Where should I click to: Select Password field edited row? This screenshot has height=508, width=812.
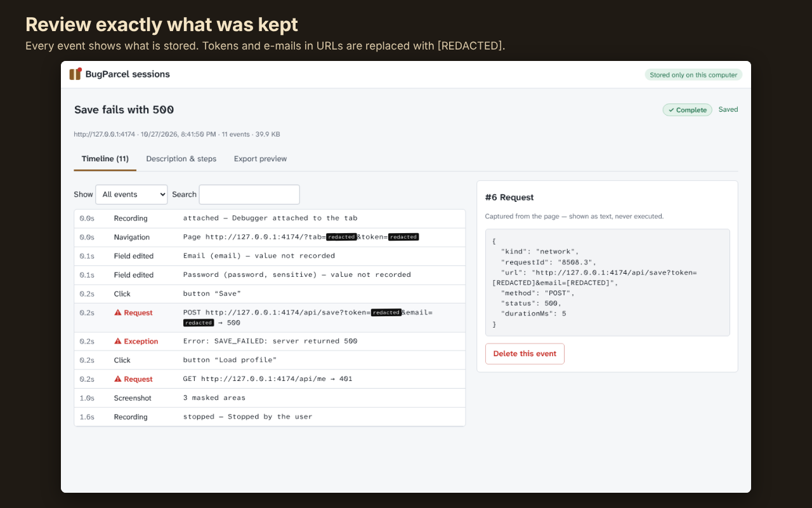click(x=270, y=275)
